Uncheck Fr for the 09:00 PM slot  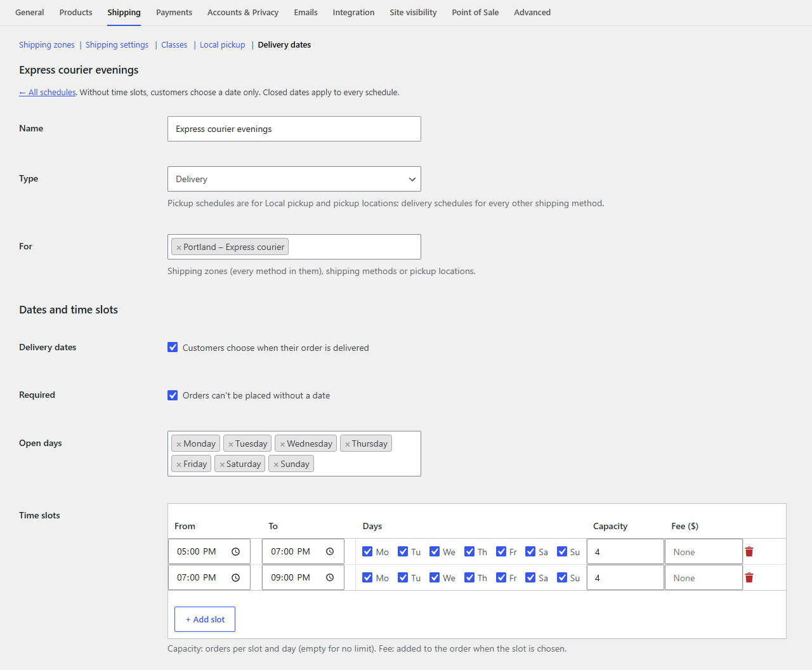[501, 577]
